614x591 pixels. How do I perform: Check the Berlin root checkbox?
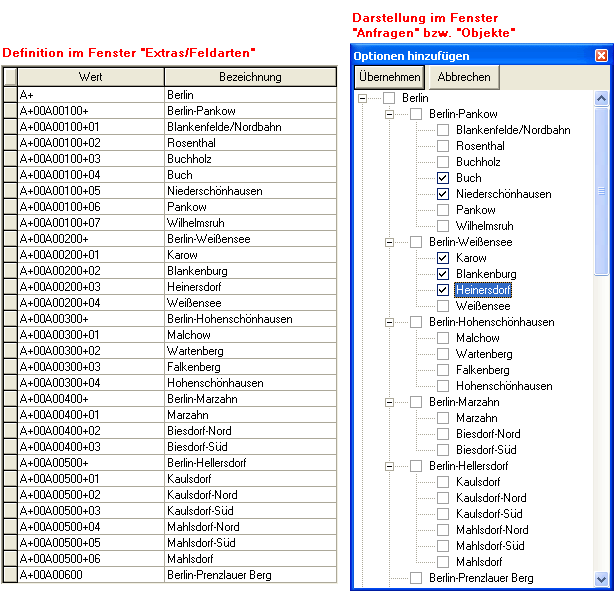point(389,98)
